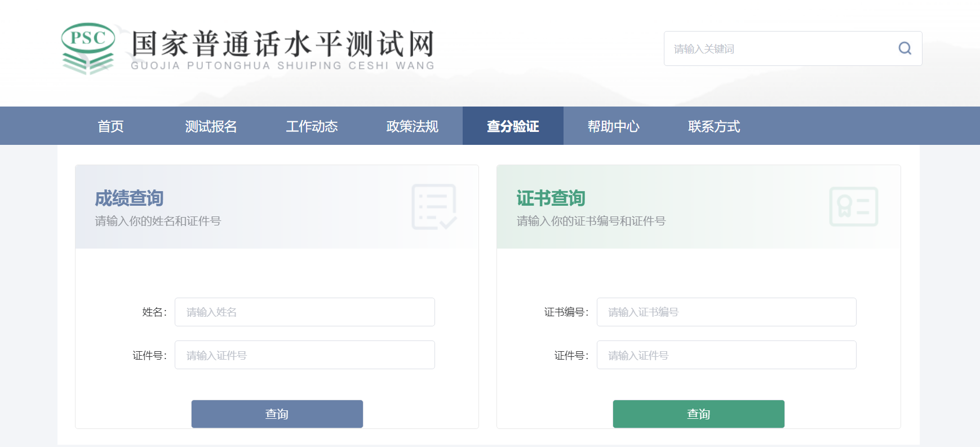Navigate to 联系方式 contact page

click(714, 126)
